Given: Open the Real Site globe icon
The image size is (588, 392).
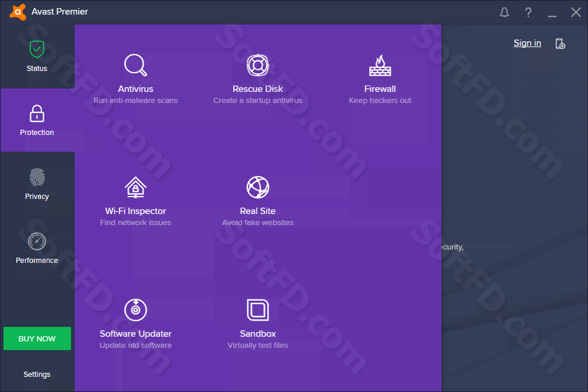Looking at the screenshot, I should [258, 187].
